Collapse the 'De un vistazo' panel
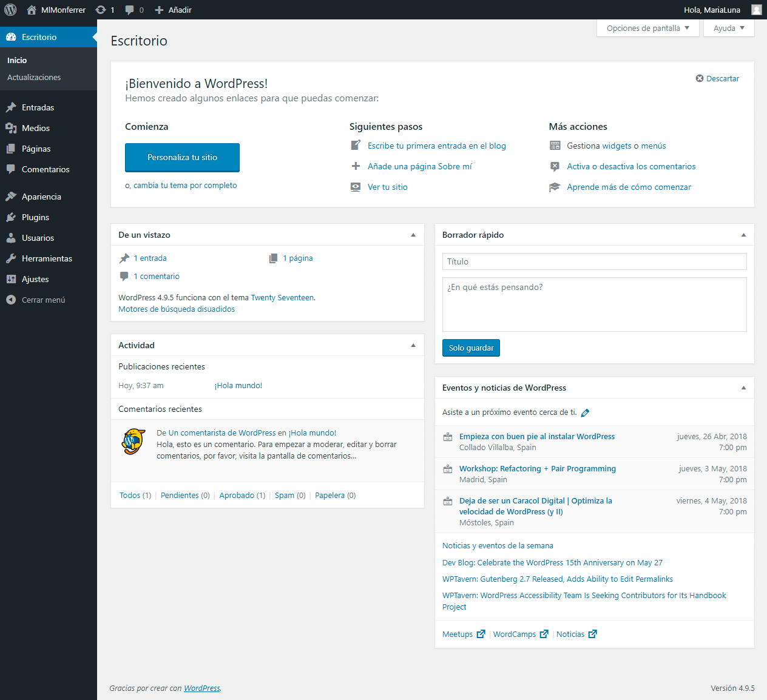Screen dimensions: 767x700 (x=413, y=235)
